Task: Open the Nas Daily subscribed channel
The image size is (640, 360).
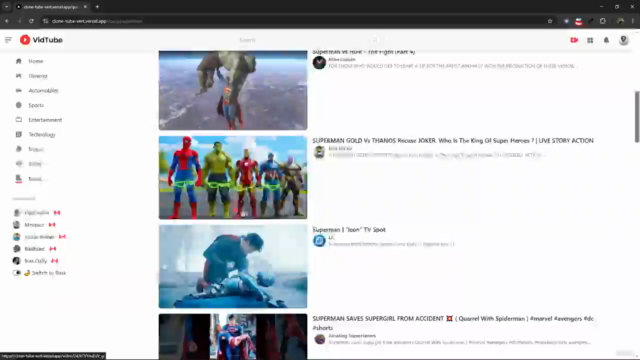Action: (x=36, y=261)
